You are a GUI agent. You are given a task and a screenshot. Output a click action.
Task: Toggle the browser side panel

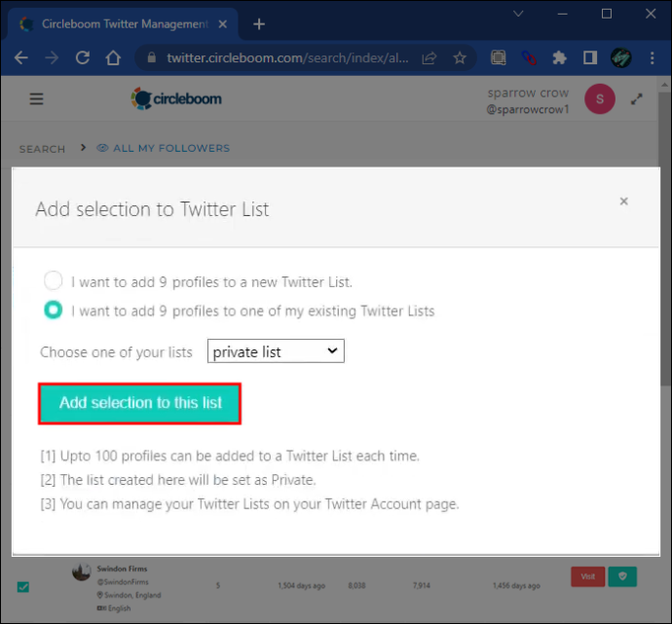click(590, 57)
